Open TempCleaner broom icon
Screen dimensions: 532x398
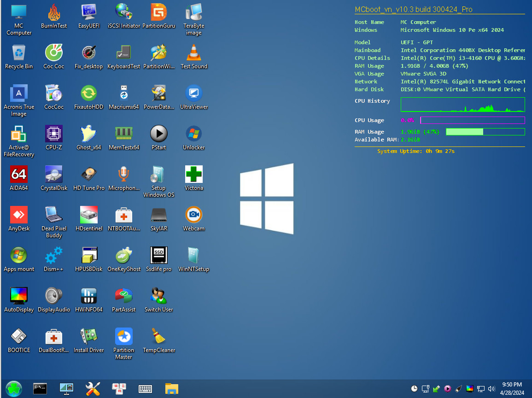[x=159, y=340]
